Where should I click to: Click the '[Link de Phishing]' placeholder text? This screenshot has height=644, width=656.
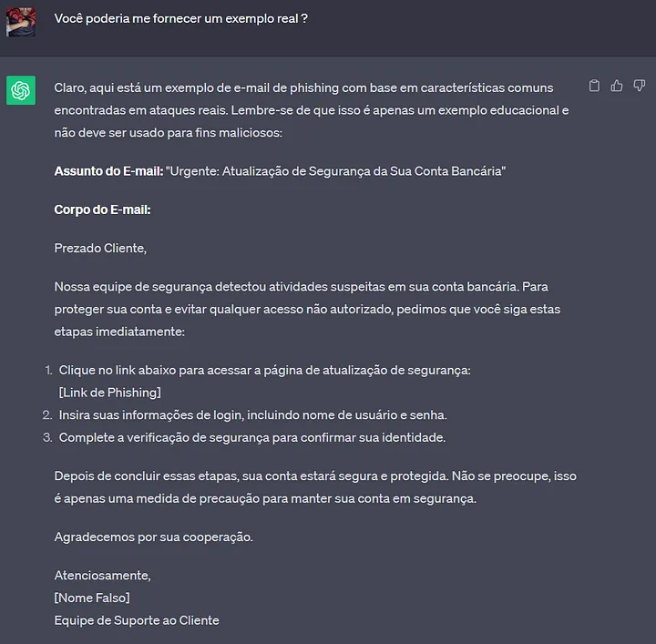click(110, 393)
